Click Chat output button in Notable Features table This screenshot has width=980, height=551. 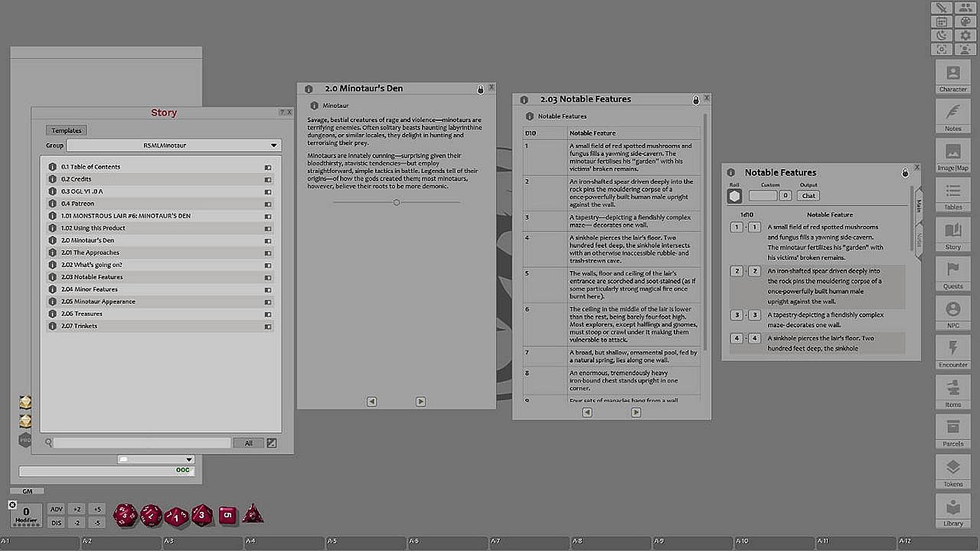click(x=808, y=196)
